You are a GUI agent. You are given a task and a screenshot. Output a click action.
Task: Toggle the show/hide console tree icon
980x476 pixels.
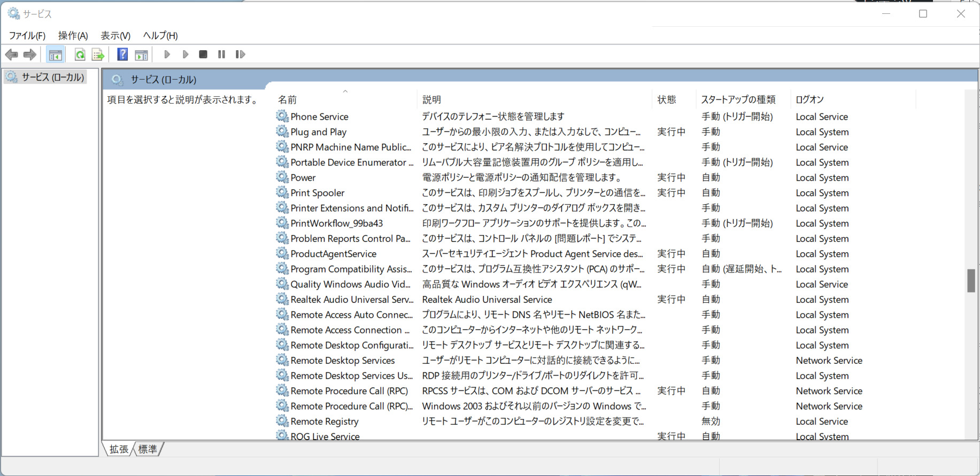tap(55, 54)
